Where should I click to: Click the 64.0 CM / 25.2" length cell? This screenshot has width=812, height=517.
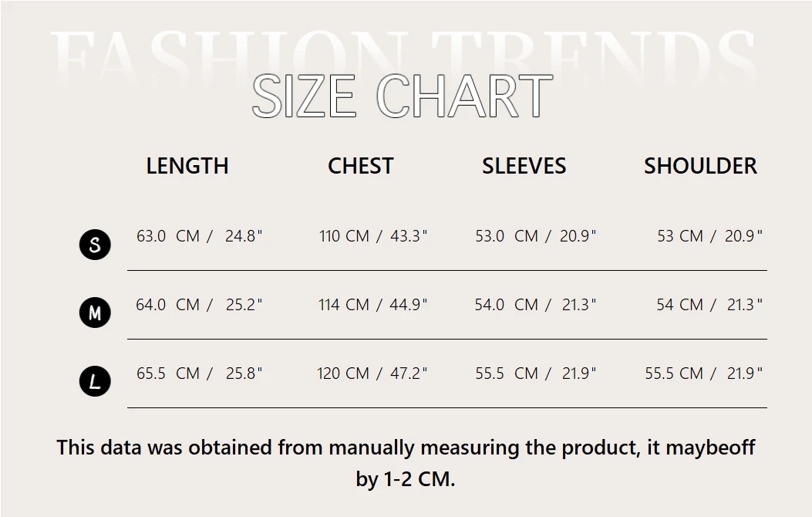tap(199, 304)
